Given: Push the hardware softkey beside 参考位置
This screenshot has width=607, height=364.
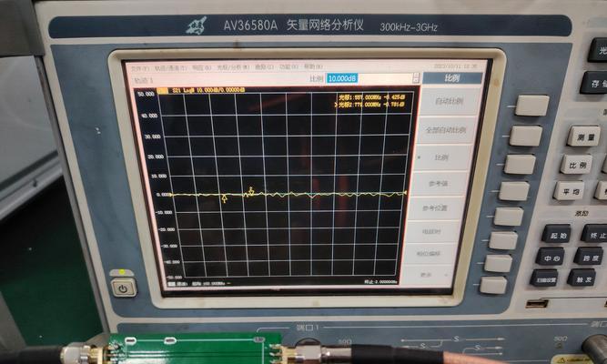Looking at the screenshot, I should (x=509, y=217).
